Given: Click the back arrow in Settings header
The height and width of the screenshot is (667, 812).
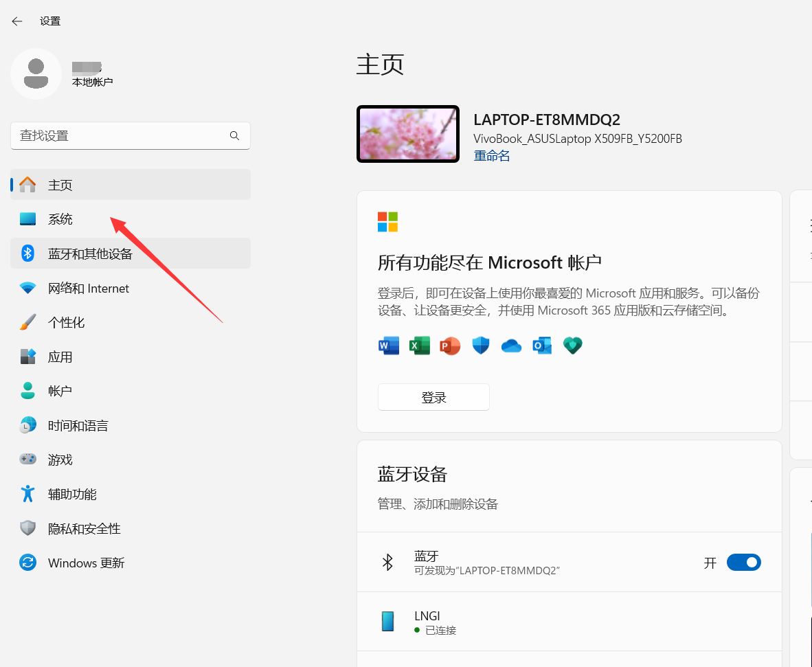Looking at the screenshot, I should point(17,21).
